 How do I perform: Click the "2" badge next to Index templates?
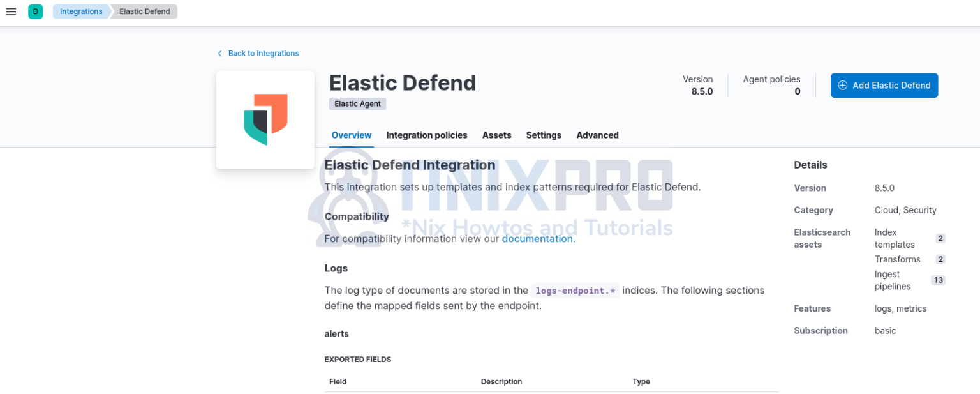(x=940, y=238)
